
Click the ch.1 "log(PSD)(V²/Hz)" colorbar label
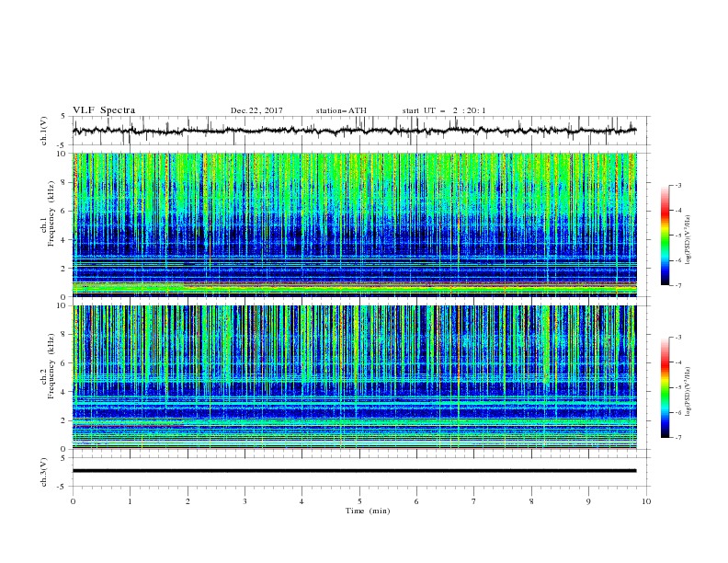(x=688, y=240)
